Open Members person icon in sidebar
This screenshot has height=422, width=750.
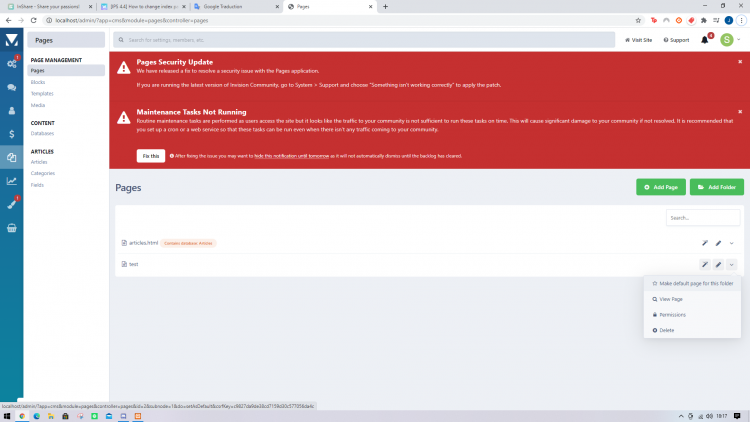tap(11, 111)
